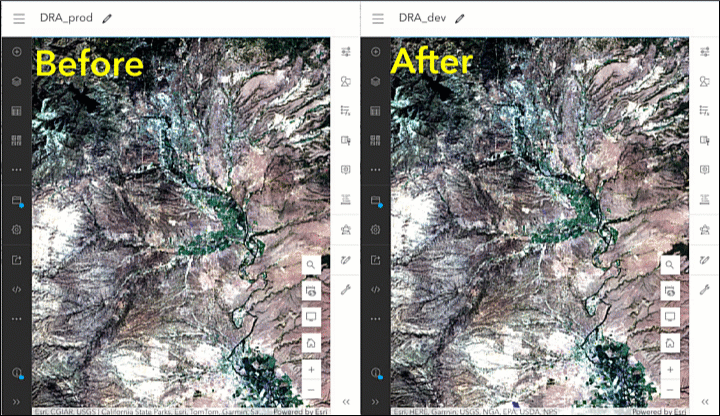Click Share map icon in DRA_prod toolbar
The width and height of the screenshot is (720, 416).
click(x=17, y=260)
